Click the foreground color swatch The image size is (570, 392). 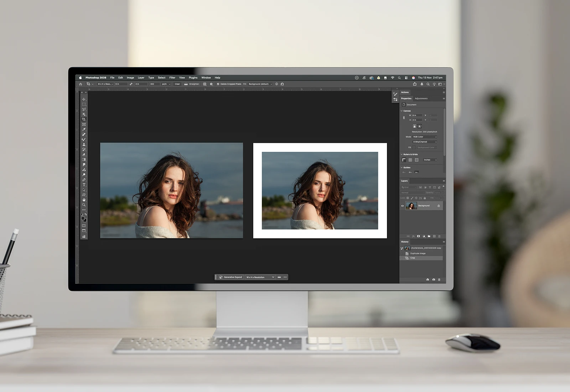(x=83, y=218)
